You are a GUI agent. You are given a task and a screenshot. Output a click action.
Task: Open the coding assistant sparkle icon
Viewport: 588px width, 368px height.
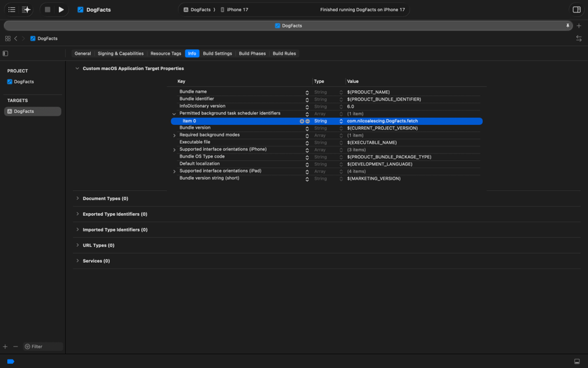click(26, 10)
